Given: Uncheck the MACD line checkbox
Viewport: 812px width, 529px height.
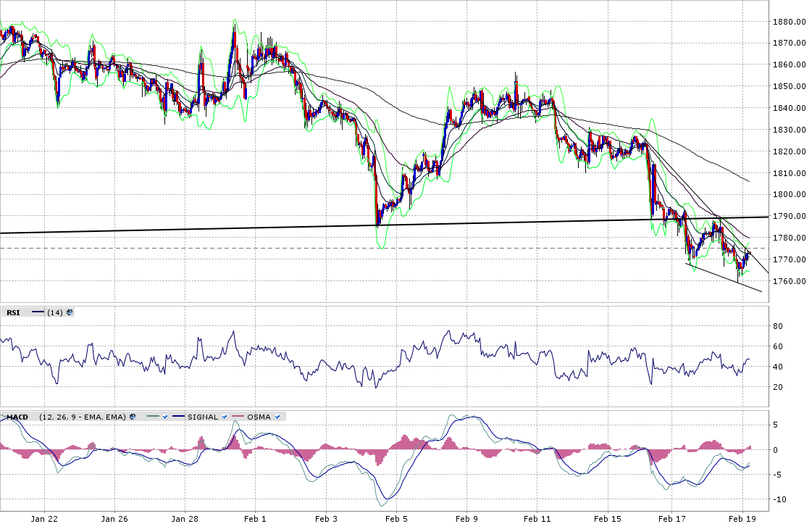Looking at the screenshot, I should [164, 417].
